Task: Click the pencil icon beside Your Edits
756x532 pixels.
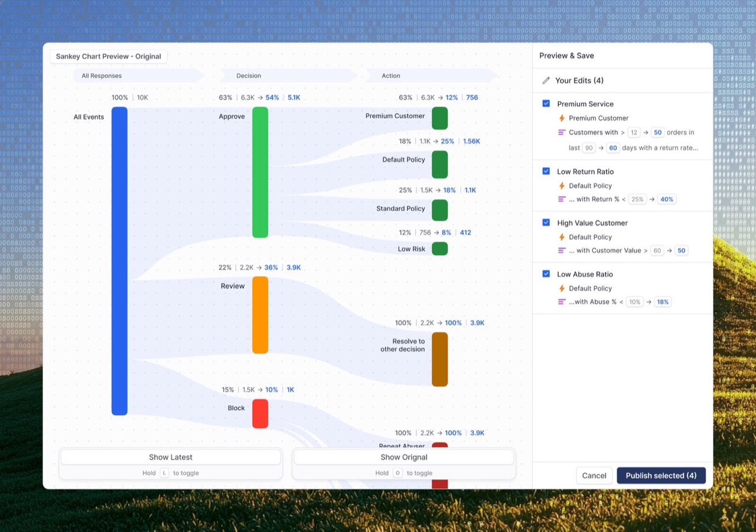Action: (x=546, y=80)
